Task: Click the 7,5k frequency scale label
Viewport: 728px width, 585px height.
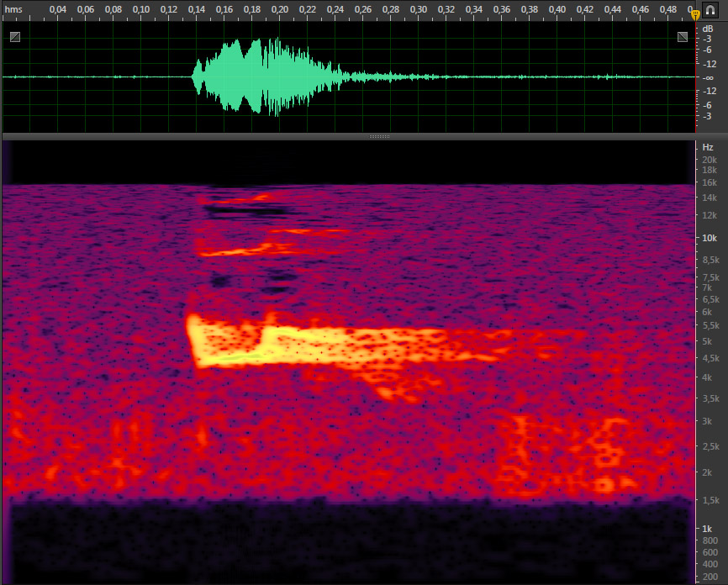Action: [x=711, y=277]
